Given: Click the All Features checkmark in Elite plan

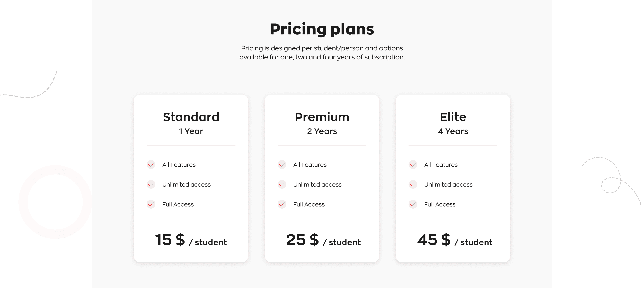Looking at the screenshot, I should (413, 165).
